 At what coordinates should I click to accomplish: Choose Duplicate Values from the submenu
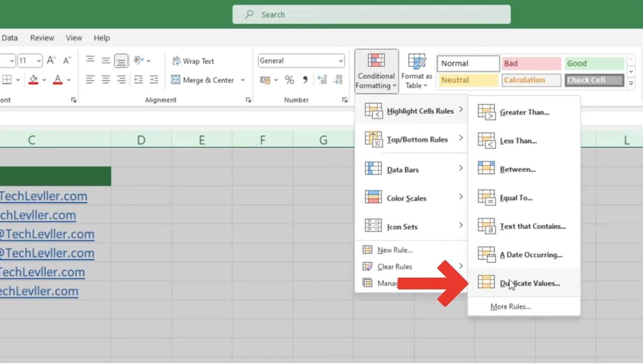[530, 283]
